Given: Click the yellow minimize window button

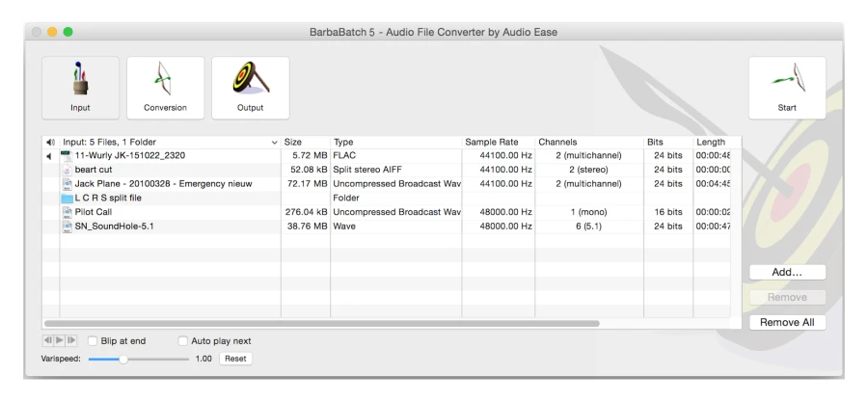Looking at the screenshot, I should pos(52,32).
